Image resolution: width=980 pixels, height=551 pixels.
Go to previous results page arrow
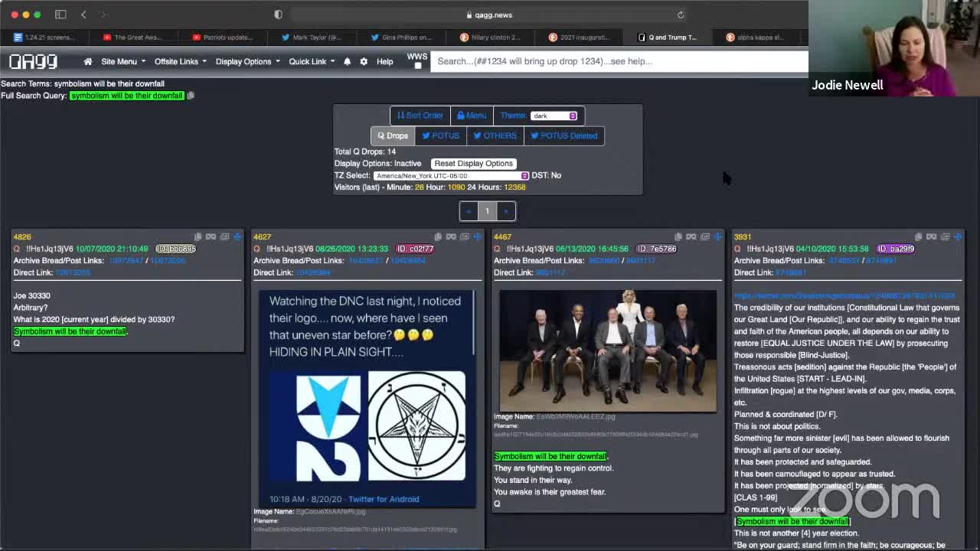(469, 211)
